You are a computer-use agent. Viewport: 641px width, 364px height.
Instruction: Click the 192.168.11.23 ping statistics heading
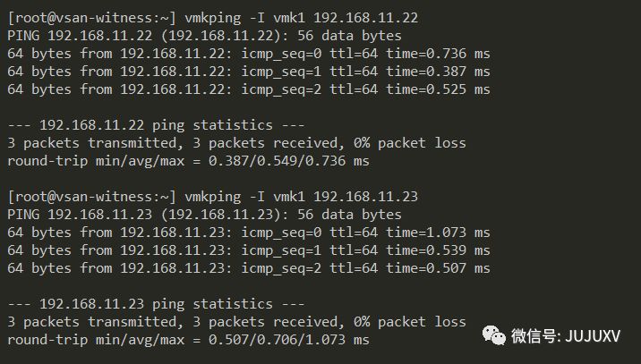point(156,304)
